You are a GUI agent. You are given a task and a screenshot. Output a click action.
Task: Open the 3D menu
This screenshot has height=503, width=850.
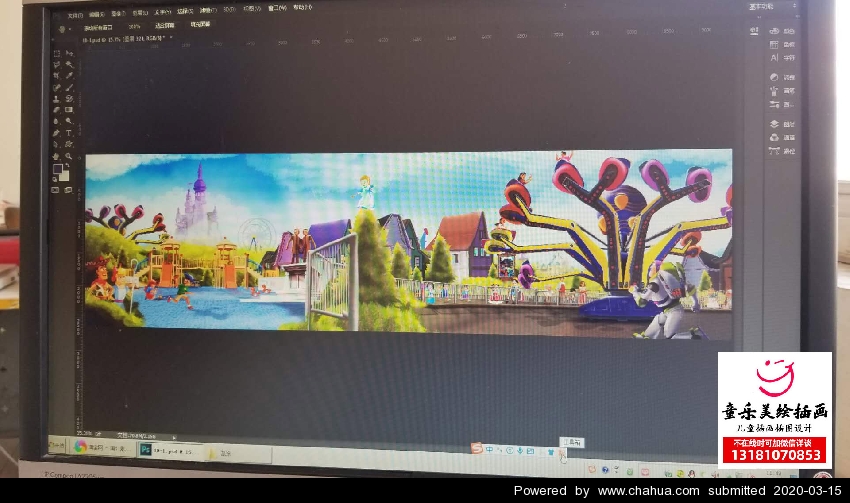229,9
